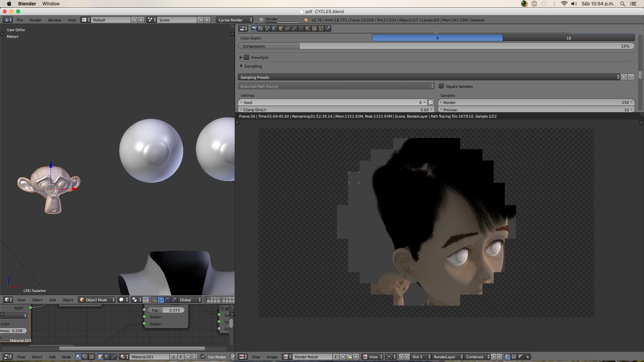Toggle the Freestyle checkbox
The image size is (644, 362).
pyautogui.click(x=247, y=57)
